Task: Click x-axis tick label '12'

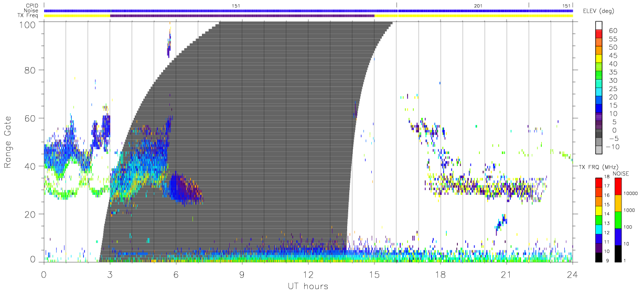Action: coord(308,274)
